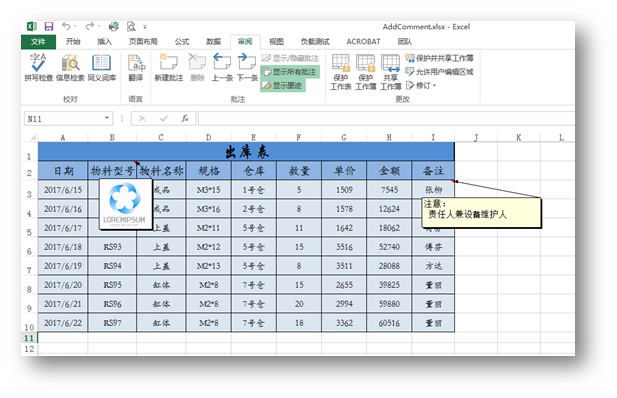
Task: Click the 共享工作簿 share workbook icon
Action: [x=390, y=72]
